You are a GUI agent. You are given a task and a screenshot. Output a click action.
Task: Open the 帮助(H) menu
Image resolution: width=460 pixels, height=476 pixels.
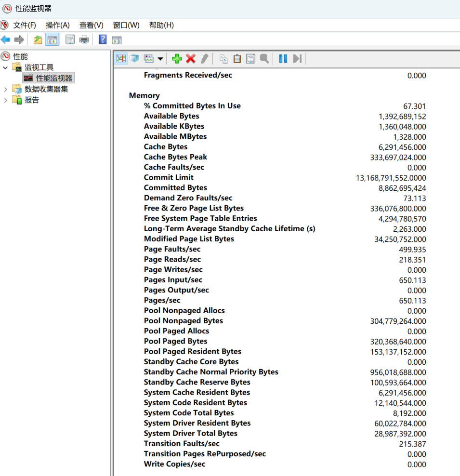pyautogui.click(x=161, y=25)
